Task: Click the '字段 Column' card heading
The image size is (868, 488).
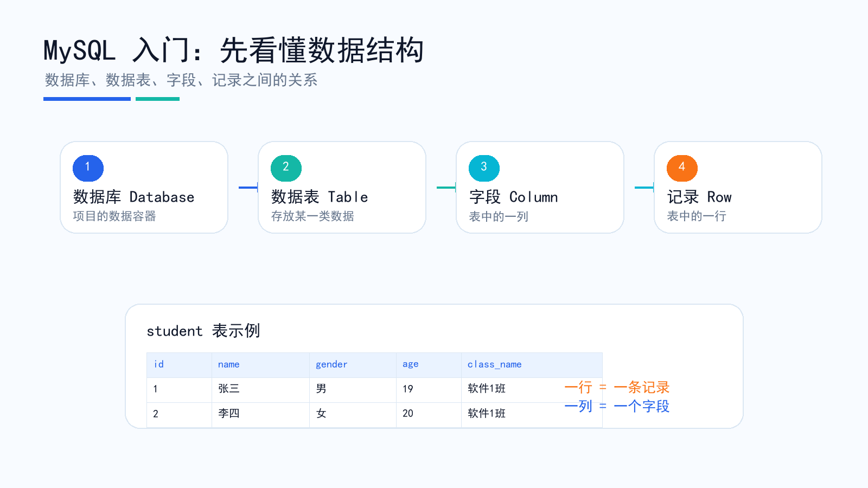Action: pos(514,197)
